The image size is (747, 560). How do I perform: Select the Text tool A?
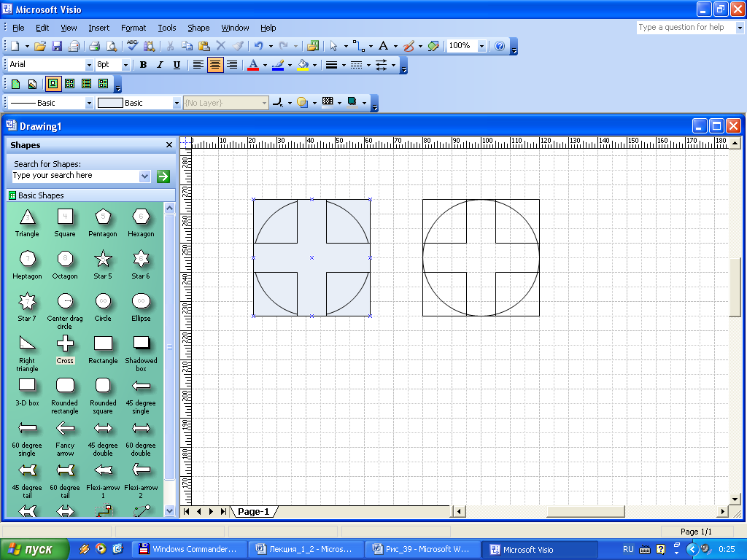point(383,46)
